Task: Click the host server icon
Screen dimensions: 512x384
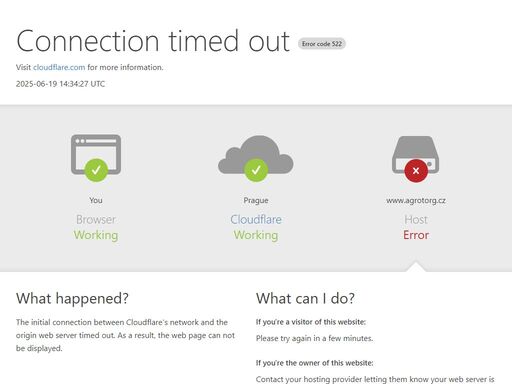Action: tap(416, 155)
